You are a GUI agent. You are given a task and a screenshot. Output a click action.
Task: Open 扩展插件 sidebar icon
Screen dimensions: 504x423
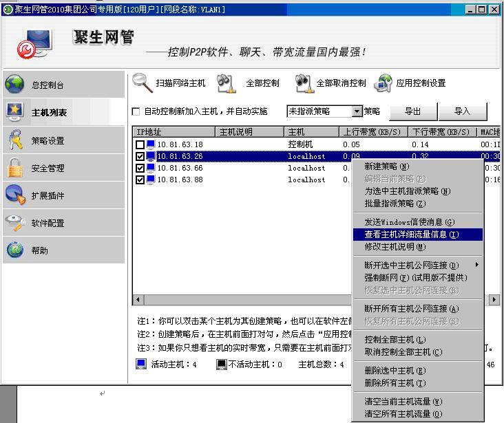click(15, 195)
